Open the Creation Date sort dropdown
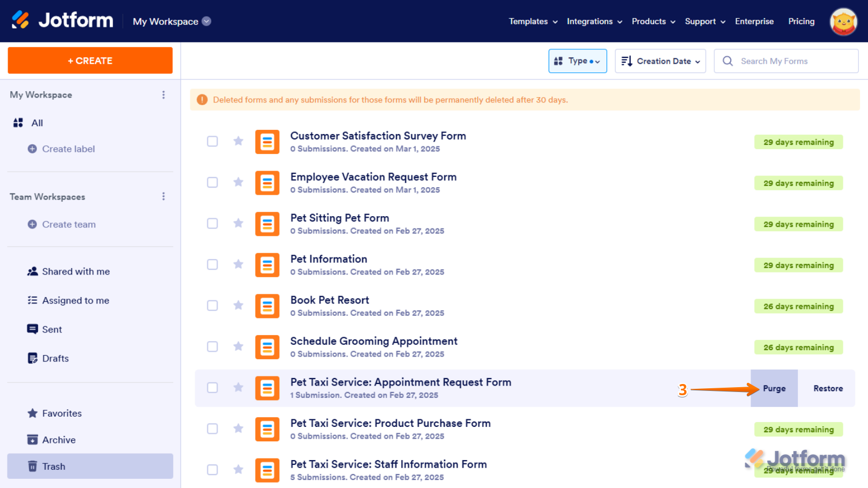The width and height of the screenshot is (868, 488). tap(660, 61)
